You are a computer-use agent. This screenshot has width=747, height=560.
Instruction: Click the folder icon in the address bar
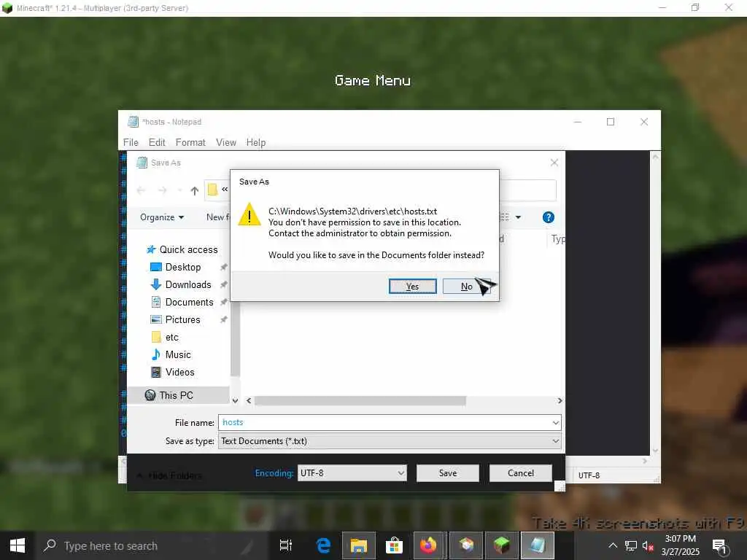pyautogui.click(x=212, y=190)
